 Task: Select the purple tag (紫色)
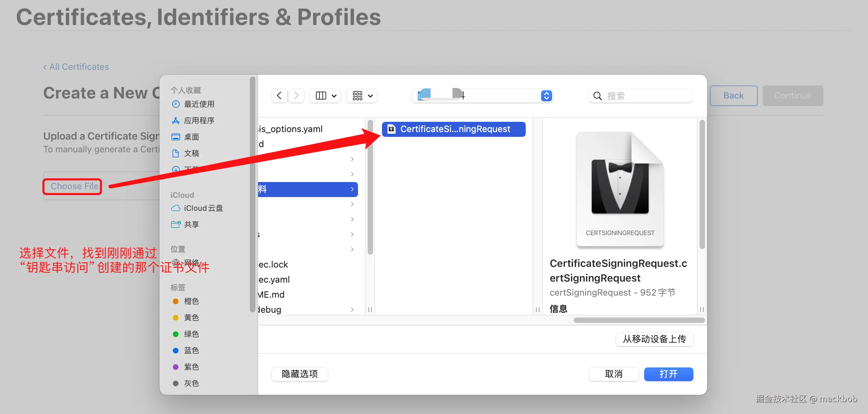[x=191, y=367]
